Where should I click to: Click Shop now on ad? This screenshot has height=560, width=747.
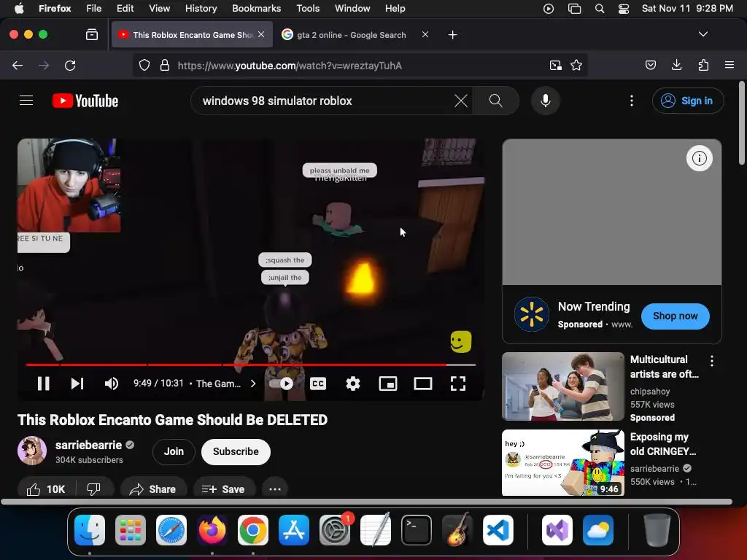click(x=675, y=316)
